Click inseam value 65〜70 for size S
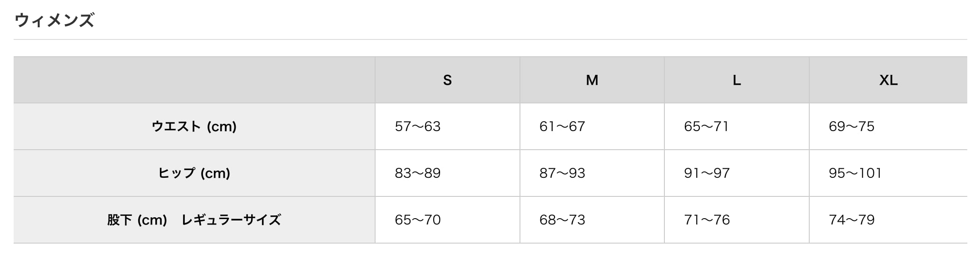Viewport: 980px width, 254px height. (x=418, y=220)
